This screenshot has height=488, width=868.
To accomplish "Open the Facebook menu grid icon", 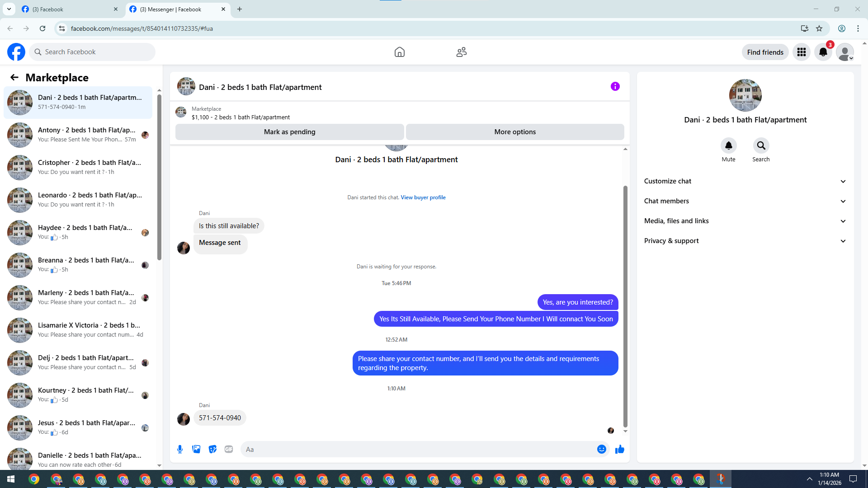I will coord(802,52).
